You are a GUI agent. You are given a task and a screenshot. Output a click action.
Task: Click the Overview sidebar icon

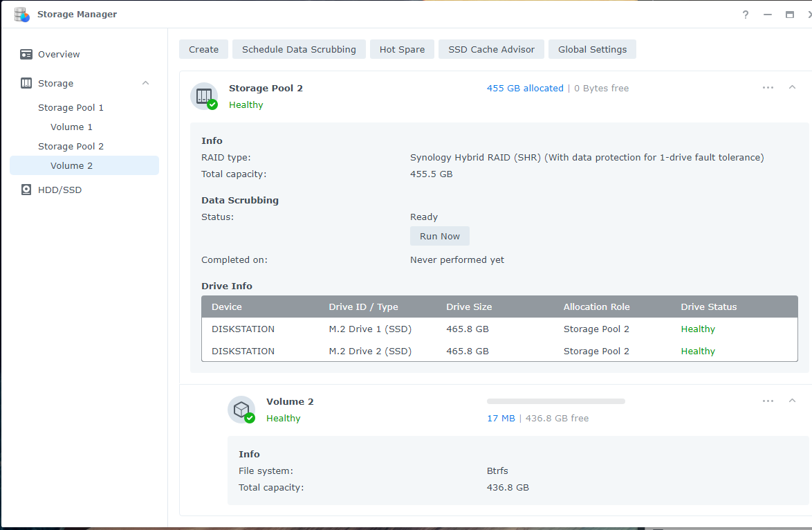[26, 55]
